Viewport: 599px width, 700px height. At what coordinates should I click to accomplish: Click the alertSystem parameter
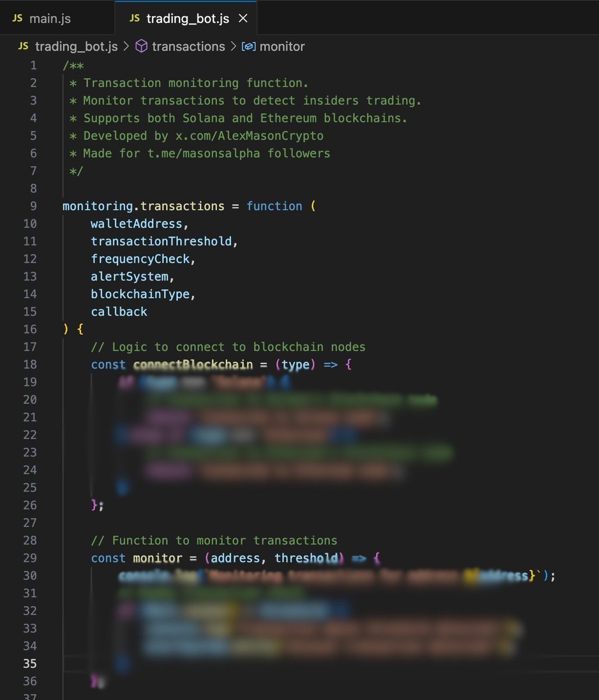[129, 276]
